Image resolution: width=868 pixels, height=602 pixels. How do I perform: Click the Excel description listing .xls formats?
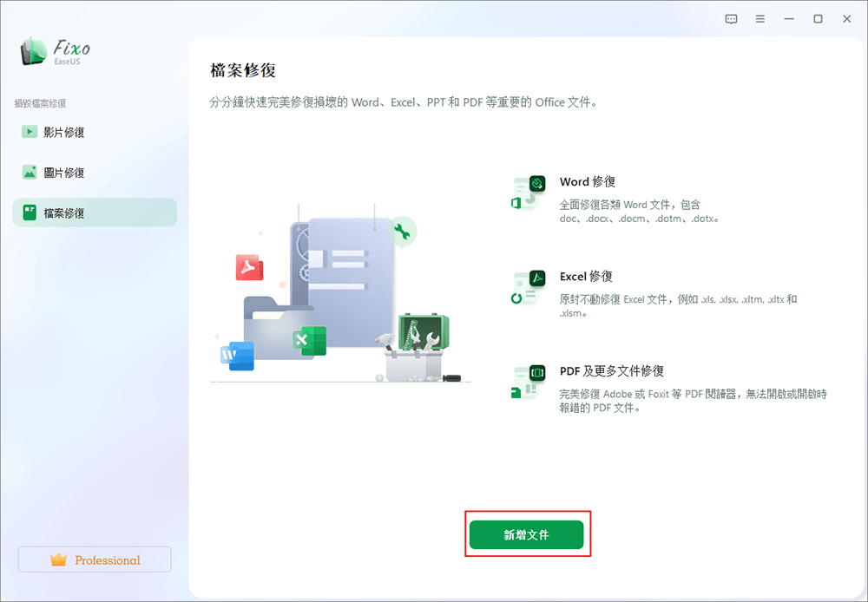(678, 306)
